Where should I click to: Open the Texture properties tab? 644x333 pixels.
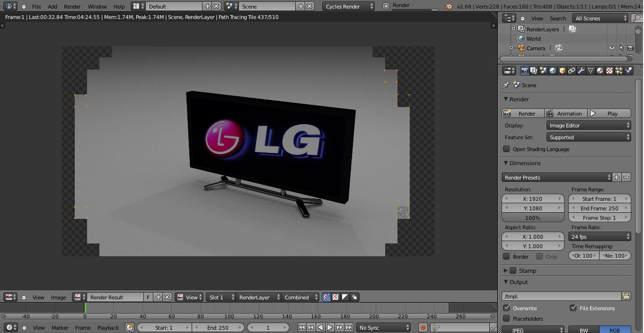tap(609, 71)
